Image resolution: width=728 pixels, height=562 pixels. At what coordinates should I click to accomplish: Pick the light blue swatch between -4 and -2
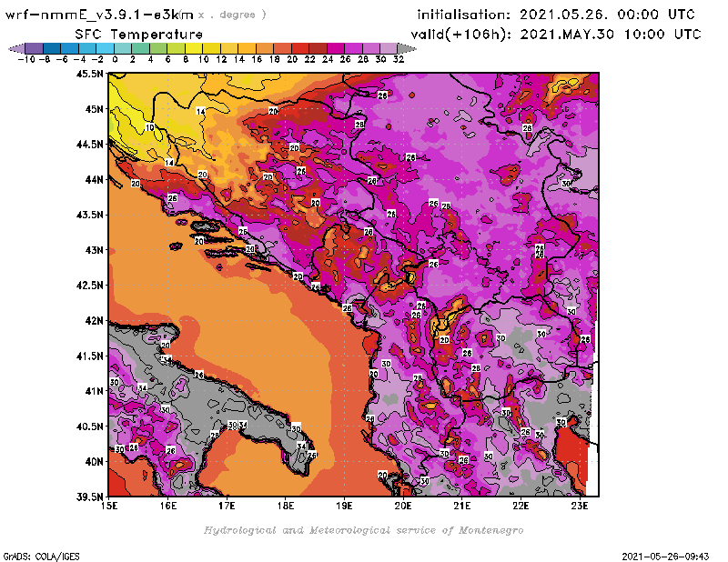click(87, 48)
